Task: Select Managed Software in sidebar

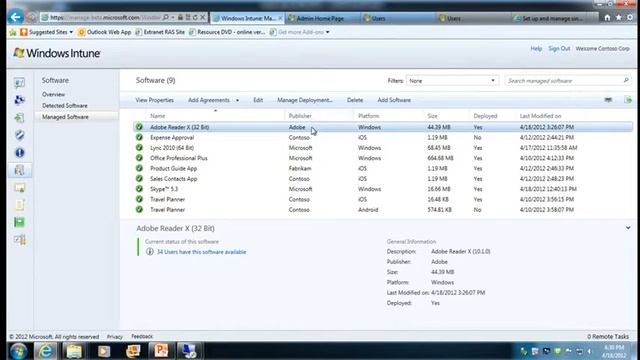Action: (65, 117)
